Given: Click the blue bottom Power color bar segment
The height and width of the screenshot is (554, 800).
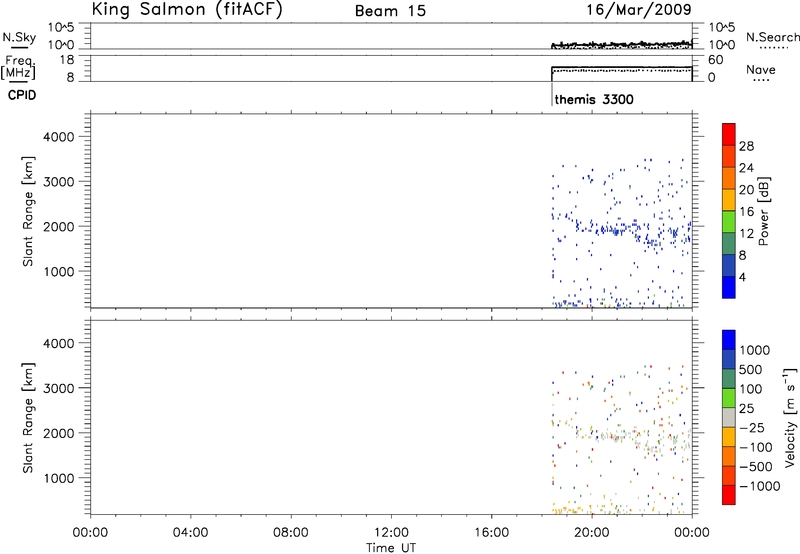Looking at the screenshot, I should [x=729, y=287].
